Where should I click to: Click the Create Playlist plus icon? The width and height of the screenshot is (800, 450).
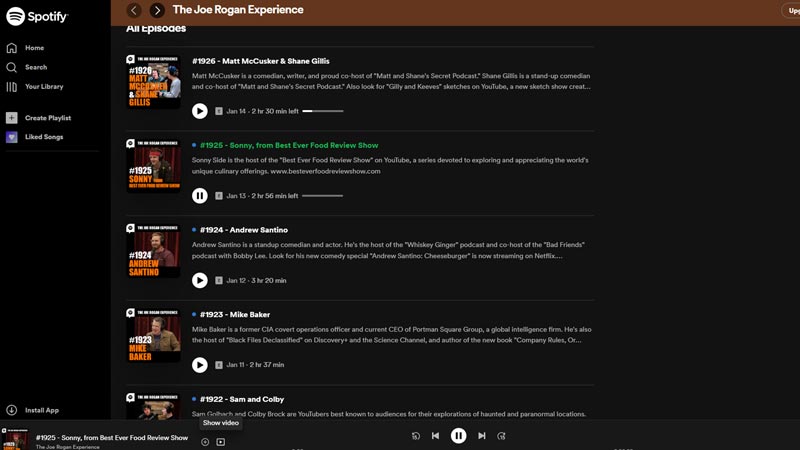click(12, 118)
